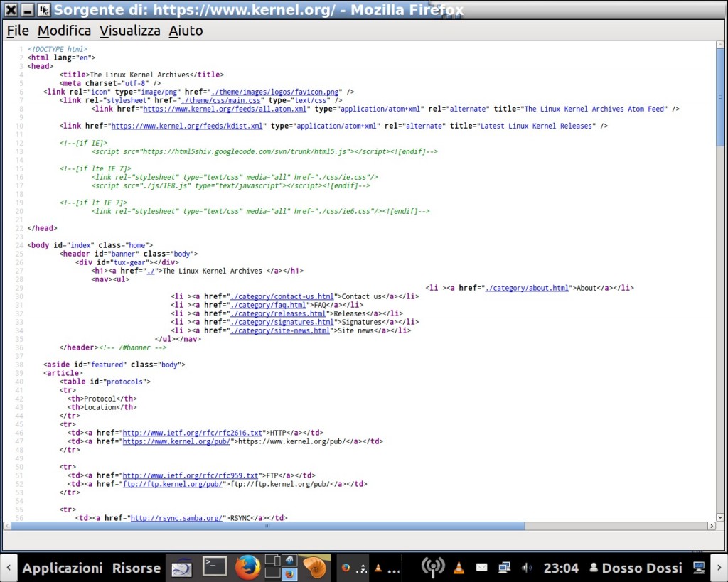Click the 'protocols' table id value
This screenshot has width=728, height=582.
(125, 382)
